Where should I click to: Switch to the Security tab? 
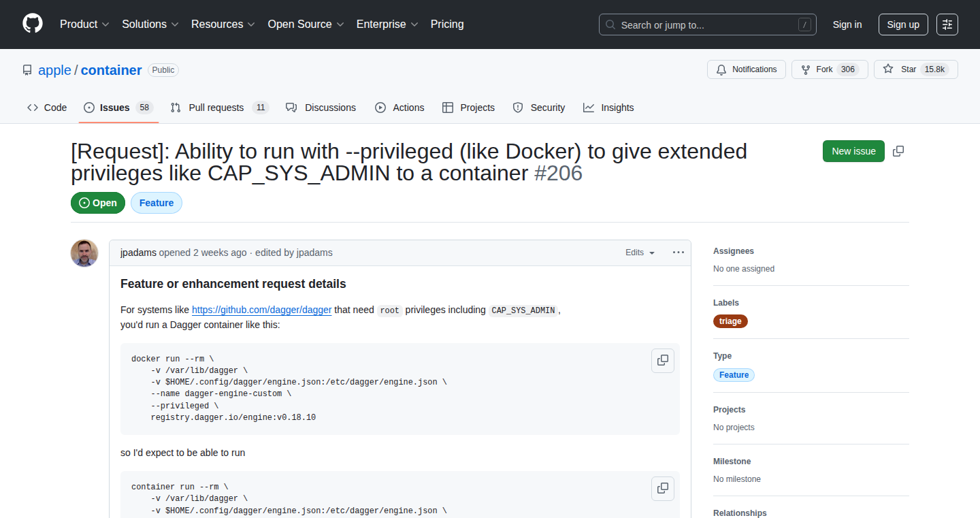(539, 108)
